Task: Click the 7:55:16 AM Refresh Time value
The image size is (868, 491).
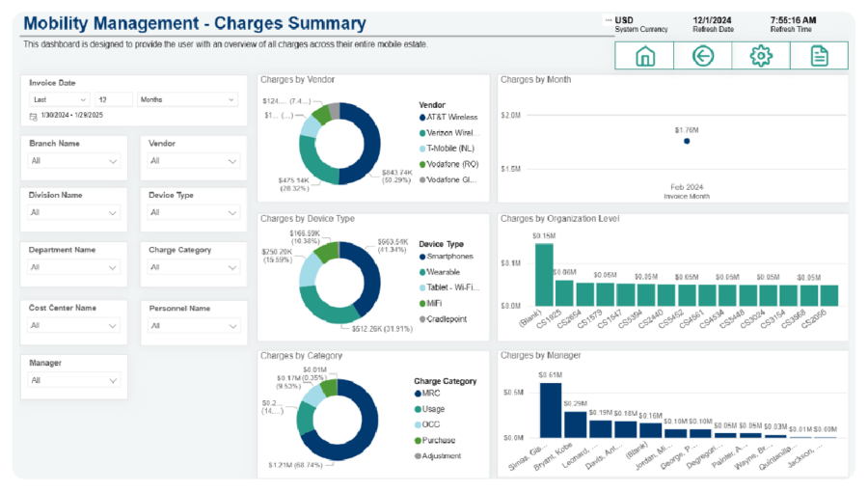Action: click(x=793, y=20)
